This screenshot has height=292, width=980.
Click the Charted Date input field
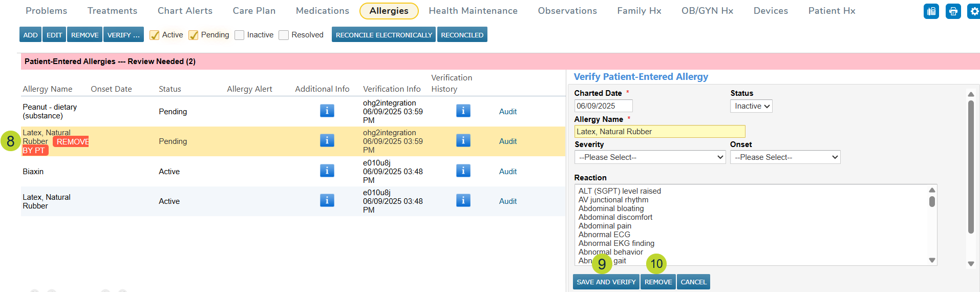click(603, 106)
